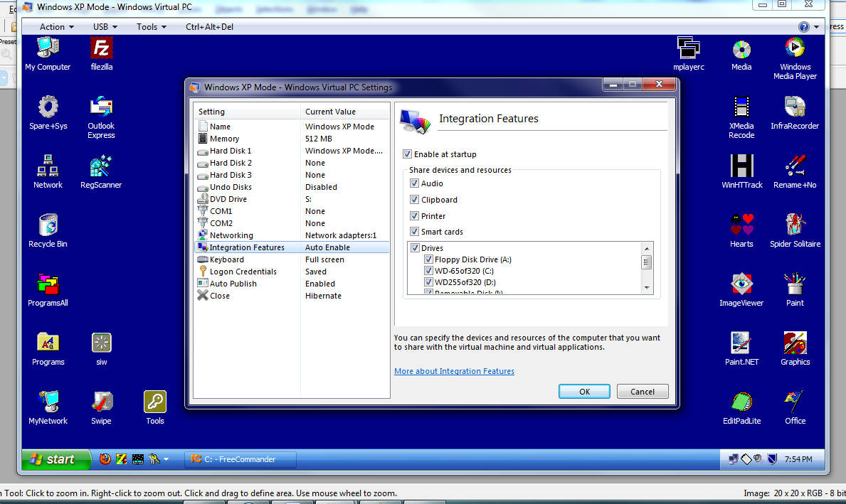Cancel the settings dialog
This screenshot has width=846, height=504.
pos(642,392)
